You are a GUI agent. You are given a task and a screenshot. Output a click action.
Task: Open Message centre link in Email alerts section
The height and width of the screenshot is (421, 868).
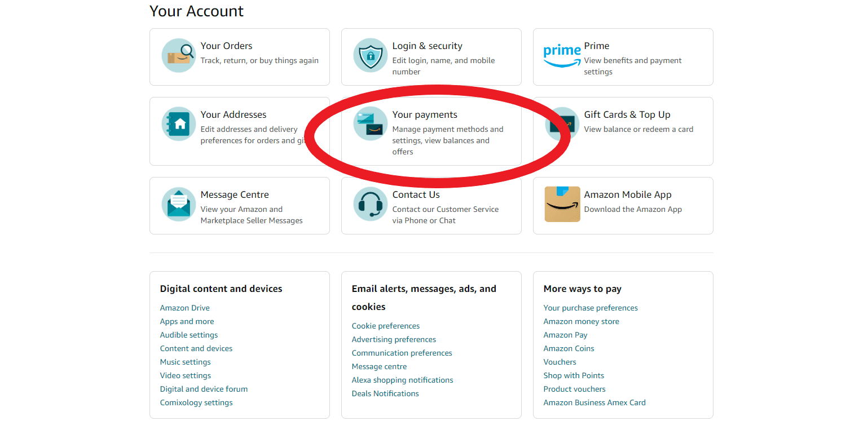(379, 366)
